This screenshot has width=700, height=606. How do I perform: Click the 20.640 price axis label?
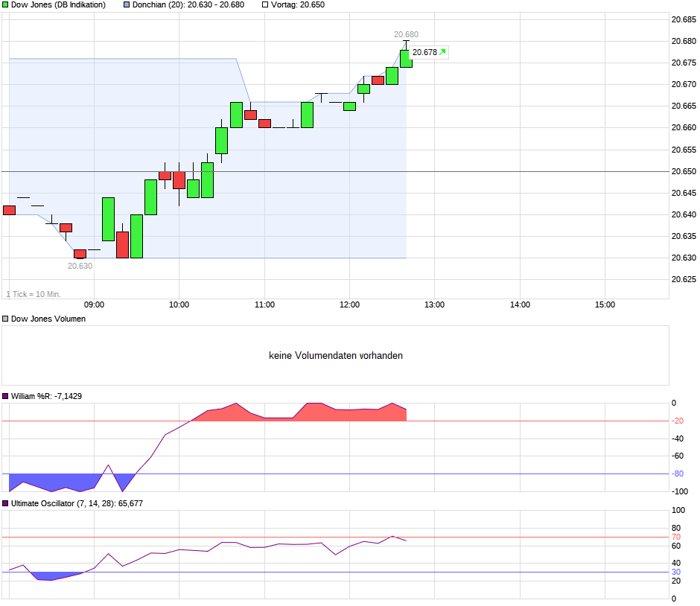(684, 214)
